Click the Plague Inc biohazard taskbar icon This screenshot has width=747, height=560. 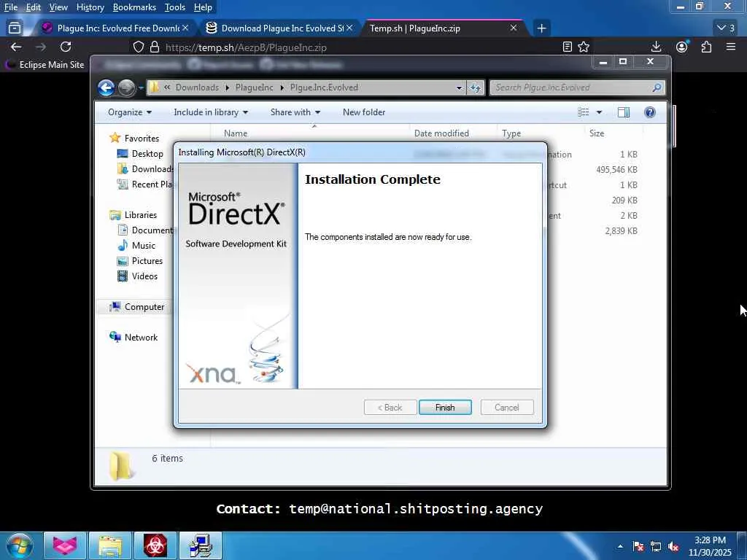pyautogui.click(x=155, y=545)
